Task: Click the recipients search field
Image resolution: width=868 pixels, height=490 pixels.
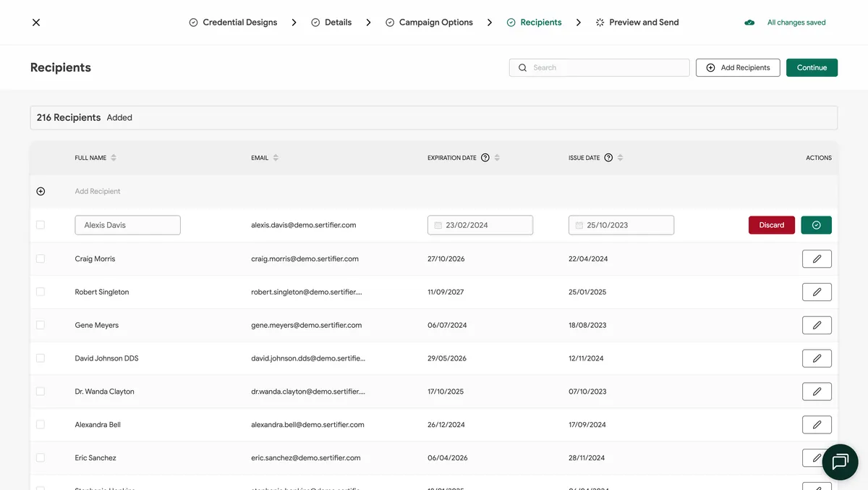Action: point(599,67)
